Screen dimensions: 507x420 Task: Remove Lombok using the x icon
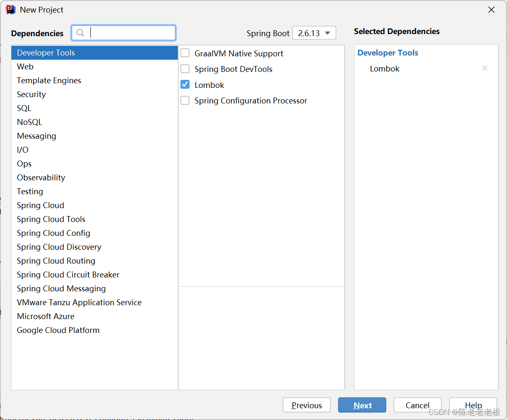[485, 68]
